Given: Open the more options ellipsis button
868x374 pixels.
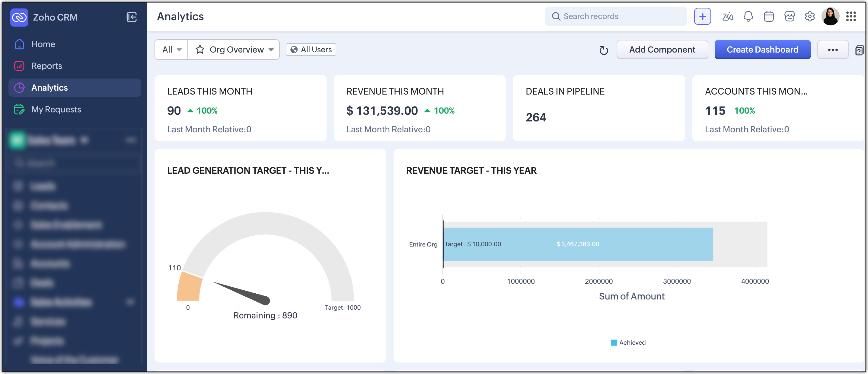Looking at the screenshot, I should click(x=832, y=50).
